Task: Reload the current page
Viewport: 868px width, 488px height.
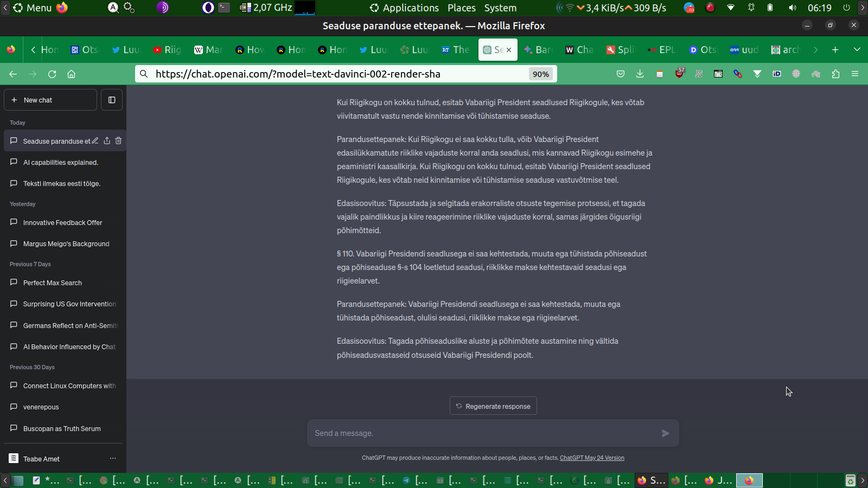Action: [x=52, y=74]
